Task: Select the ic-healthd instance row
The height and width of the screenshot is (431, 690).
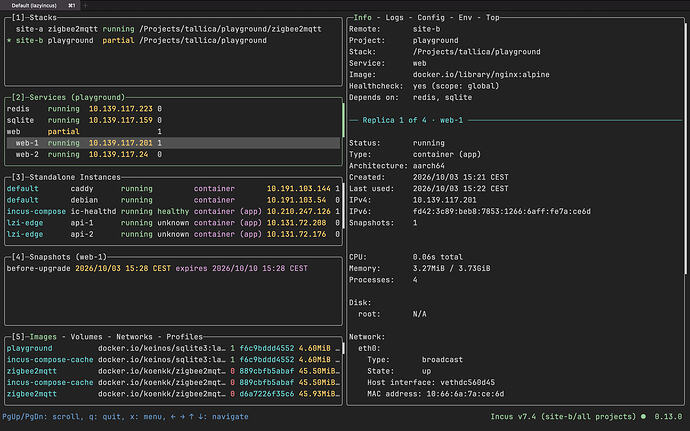Action: click(173, 211)
